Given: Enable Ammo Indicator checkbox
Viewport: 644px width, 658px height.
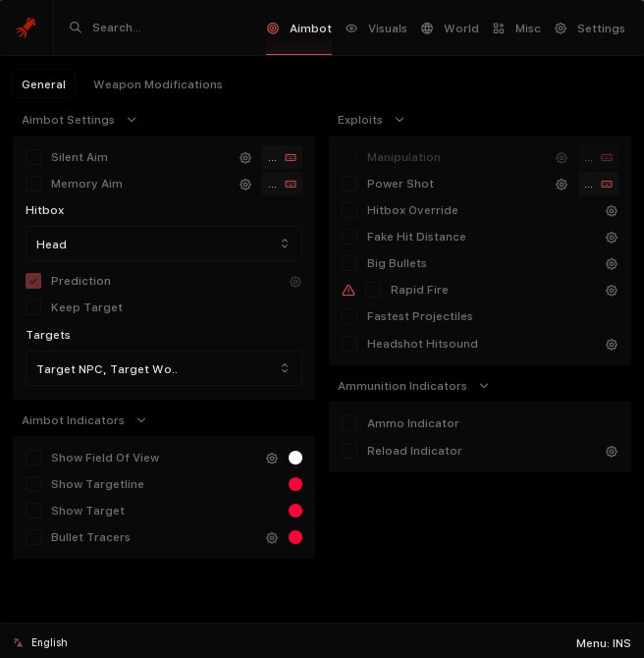Looking at the screenshot, I should [349, 423].
